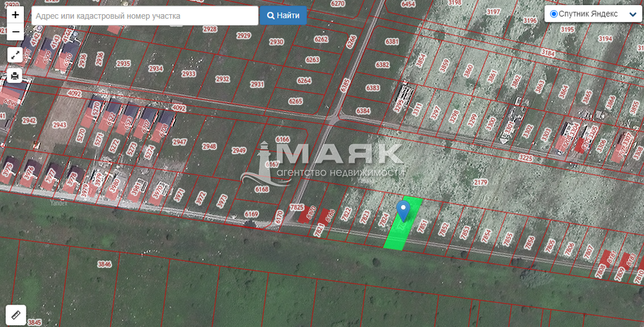Toggle fullscreen map view
Screen dimensions: 644x327
point(15,55)
